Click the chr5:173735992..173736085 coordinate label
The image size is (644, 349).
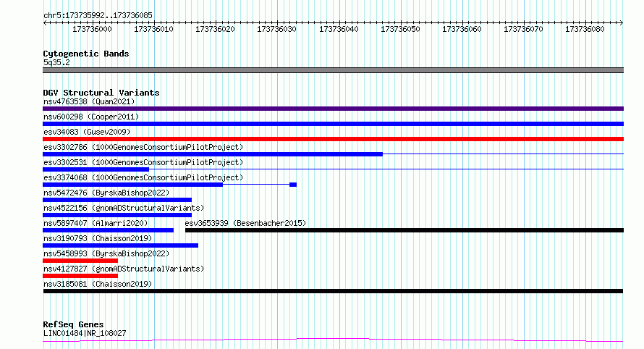[x=98, y=15]
